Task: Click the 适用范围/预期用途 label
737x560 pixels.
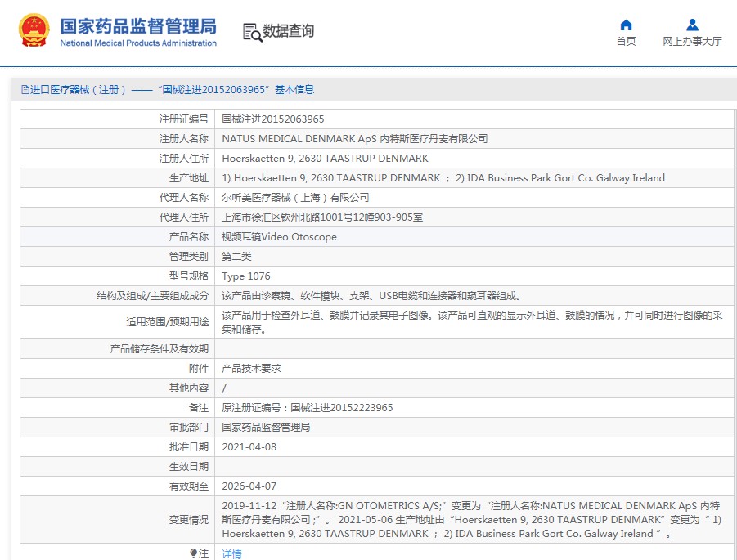Action: click(x=168, y=322)
